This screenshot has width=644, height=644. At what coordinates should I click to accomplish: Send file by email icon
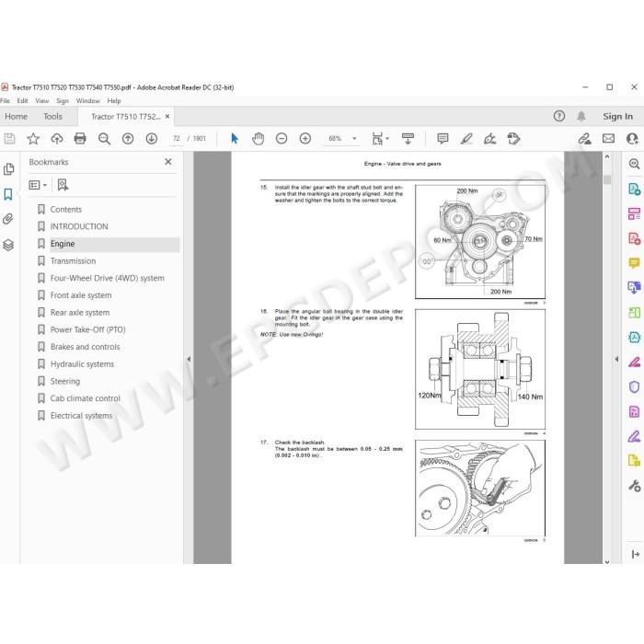tap(608, 139)
